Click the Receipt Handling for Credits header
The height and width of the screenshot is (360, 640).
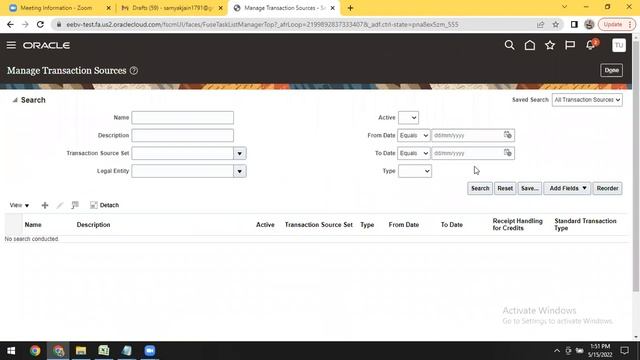tap(518, 224)
